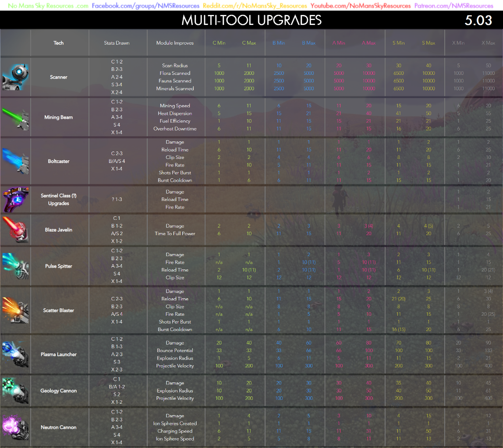Click the Scanner tech icon
The image size is (503, 448).
[x=15, y=77]
